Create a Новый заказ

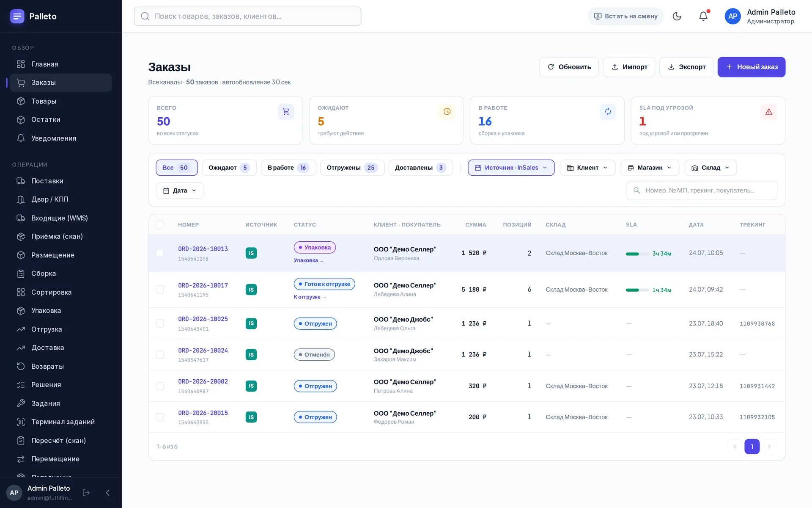(x=751, y=67)
